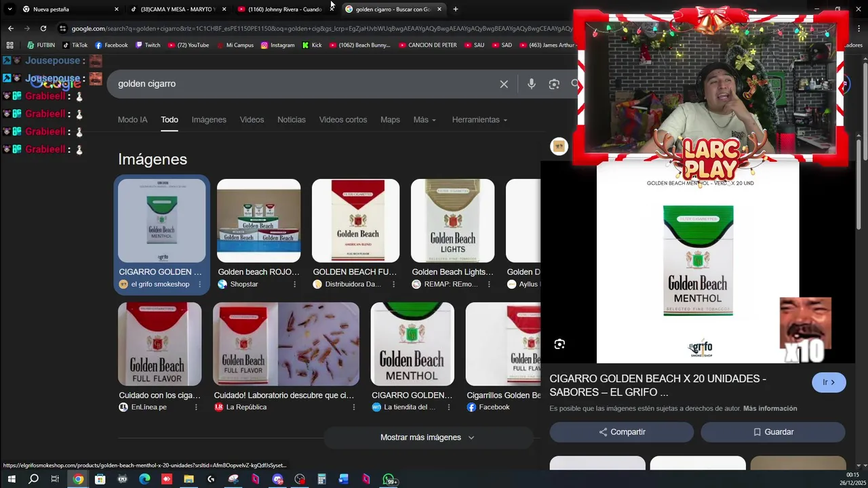
Task: Select Maps search tab
Action: tap(390, 120)
